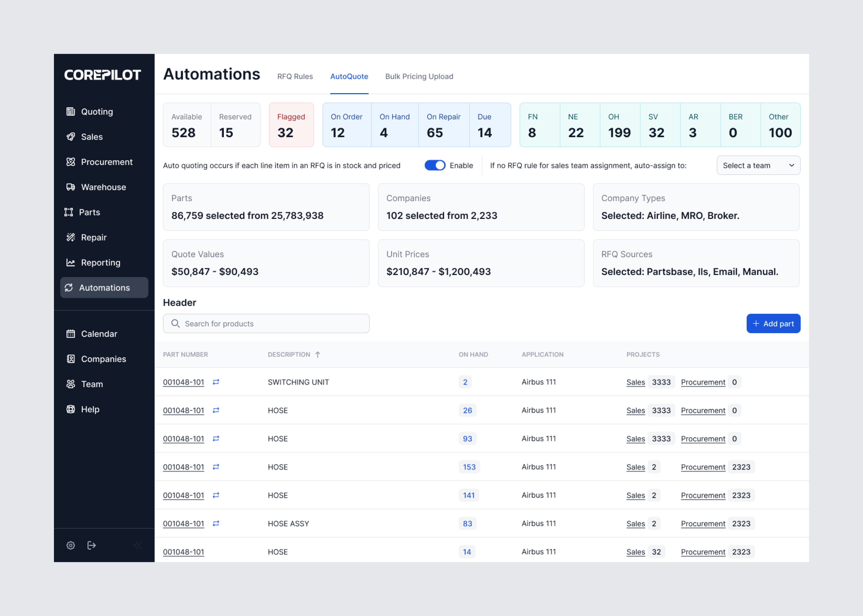The width and height of the screenshot is (863, 616).
Task: Open the settings gear icon in sidebar
Action: [71, 545]
